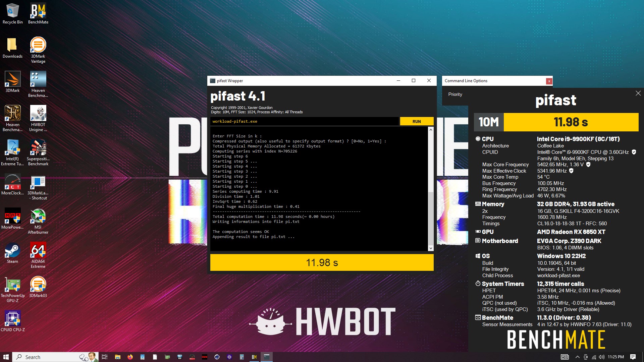Click 'AMD Radeon RX 6650 XT' text
The width and height of the screenshot is (644, 362).
[x=571, y=232]
